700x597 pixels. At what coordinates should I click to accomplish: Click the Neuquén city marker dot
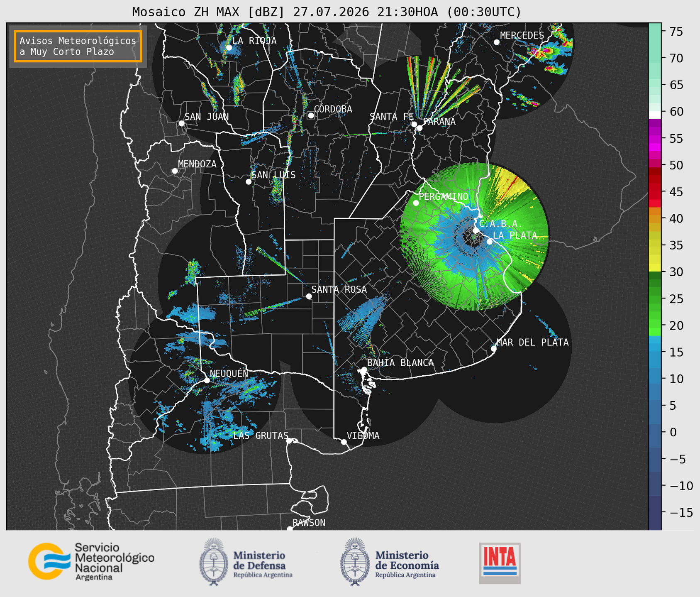[x=207, y=380]
